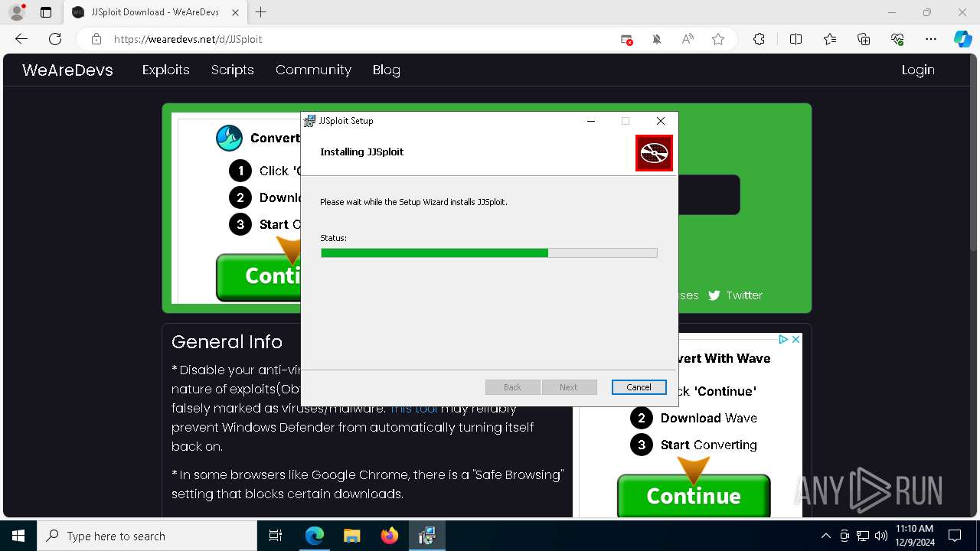Open the notification center icon
This screenshot has height=551, width=980.
955,536
